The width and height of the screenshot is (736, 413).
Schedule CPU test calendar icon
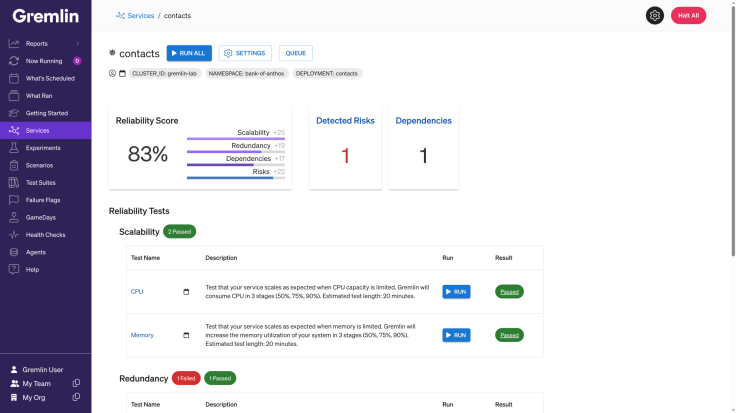point(186,291)
